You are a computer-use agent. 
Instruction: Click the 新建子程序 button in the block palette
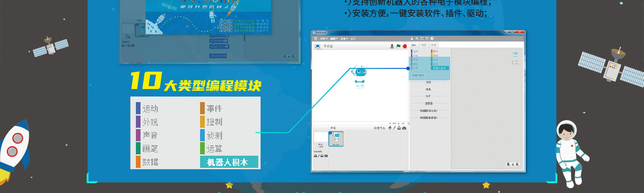[418, 75]
